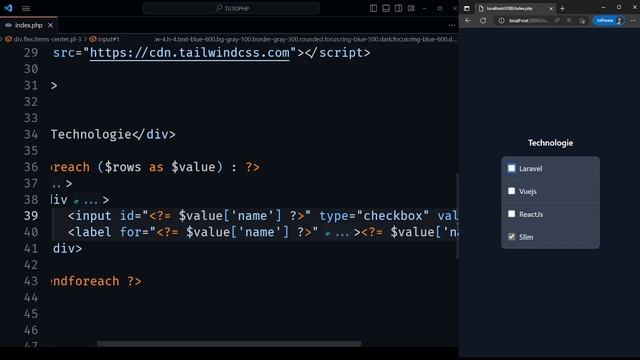Viewport: 640px width, 360px height.
Task: Click the 'Technologie</div>' text on line 34
Action: [113, 134]
